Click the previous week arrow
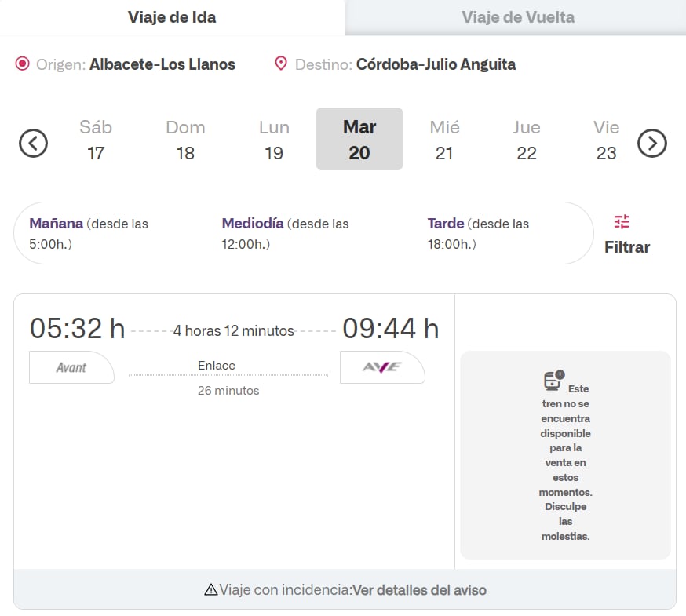This screenshot has height=616, width=686. [32, 142]
